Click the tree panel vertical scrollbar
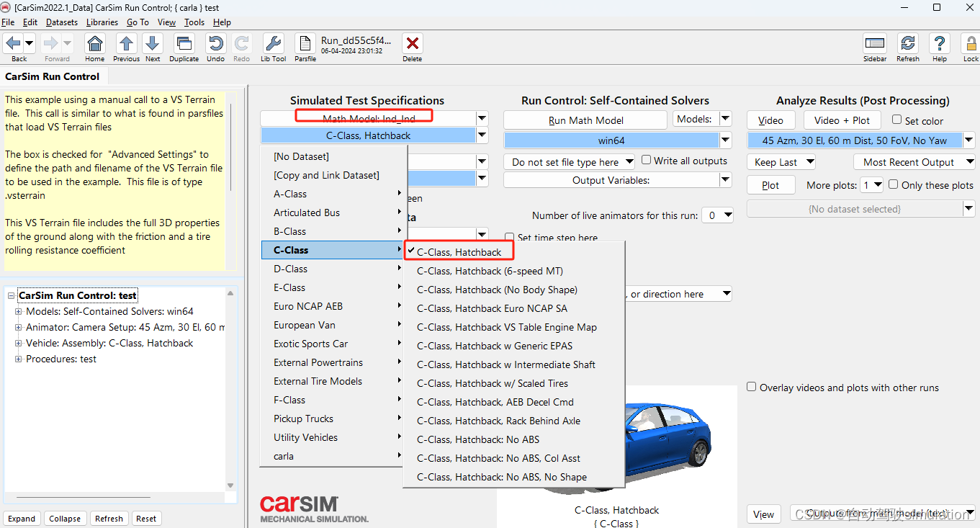980x528 pixels. coord(230,389)
